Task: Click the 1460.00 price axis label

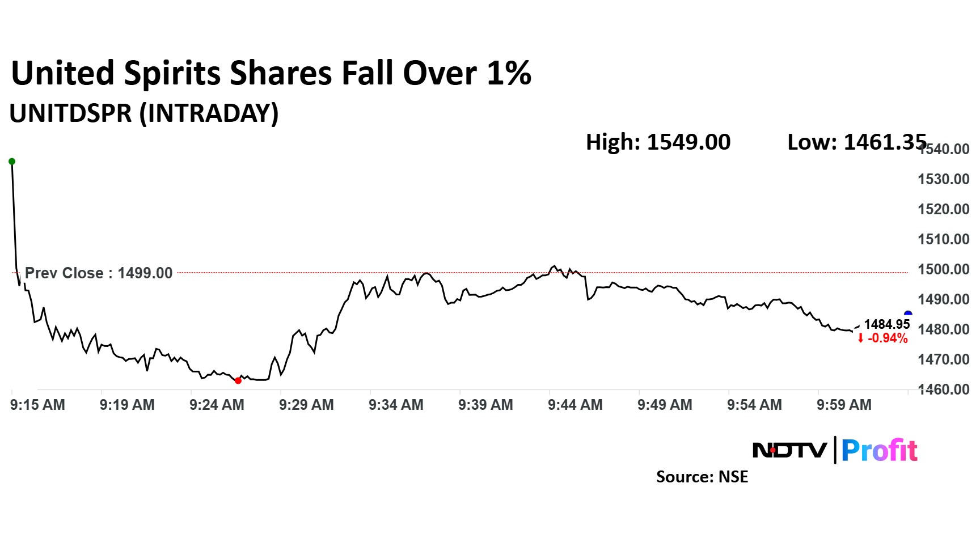Action: [943, 389]
